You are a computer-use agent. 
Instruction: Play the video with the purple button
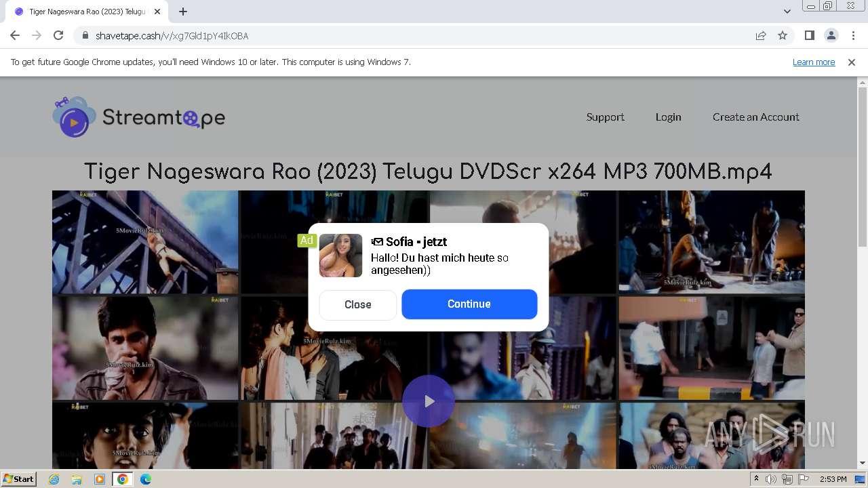(429, 401)
